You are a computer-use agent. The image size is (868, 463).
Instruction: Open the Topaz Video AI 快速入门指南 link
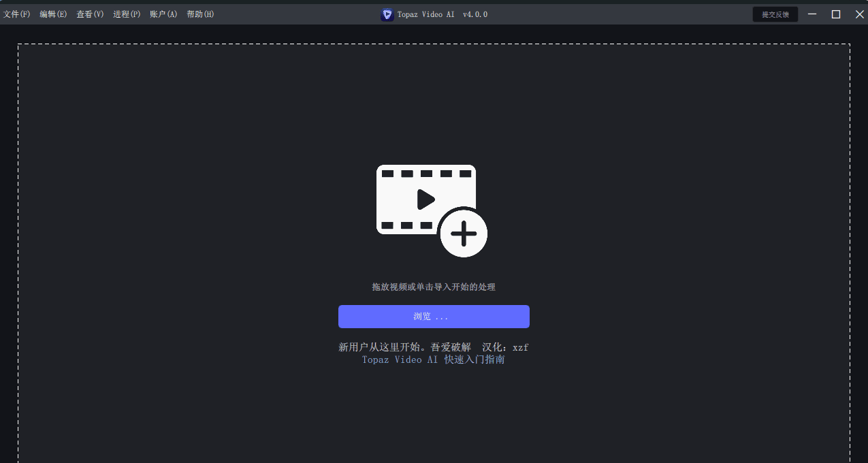click(x=434, y=360)
